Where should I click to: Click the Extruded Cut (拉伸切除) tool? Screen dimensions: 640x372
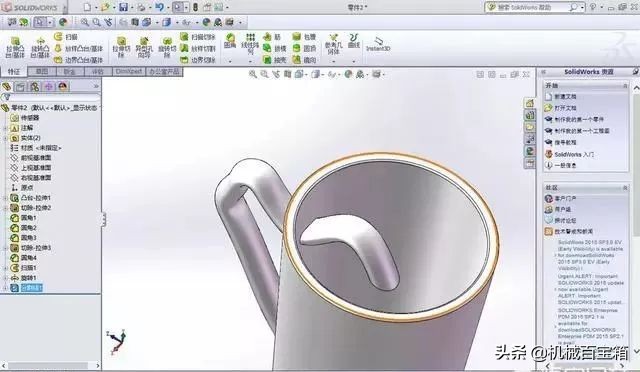coord(121,47)
